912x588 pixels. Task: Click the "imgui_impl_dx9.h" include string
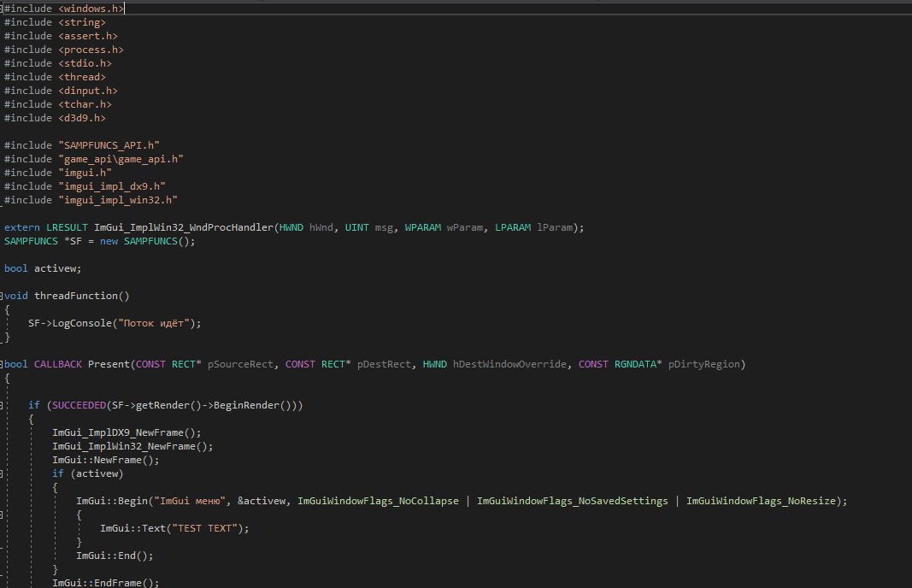pos(112,186)
